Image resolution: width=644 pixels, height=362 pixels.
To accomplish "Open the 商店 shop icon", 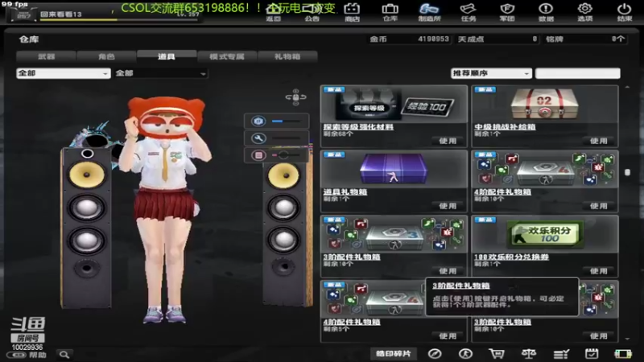I will (352, 12).
